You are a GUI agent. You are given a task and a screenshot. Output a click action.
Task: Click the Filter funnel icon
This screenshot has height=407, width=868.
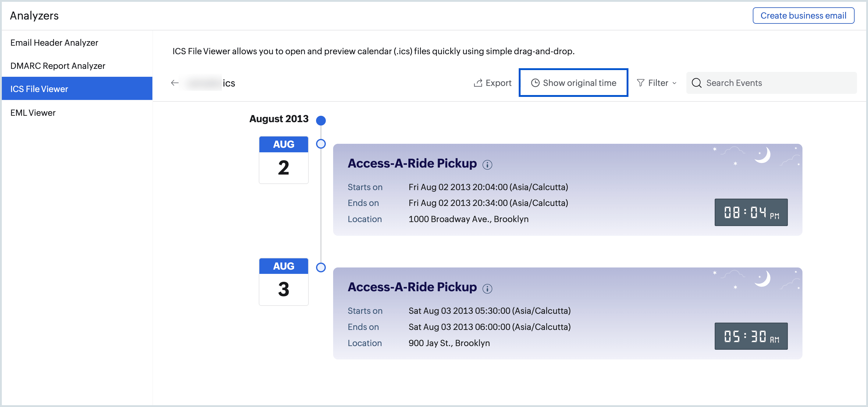(641, 83)
